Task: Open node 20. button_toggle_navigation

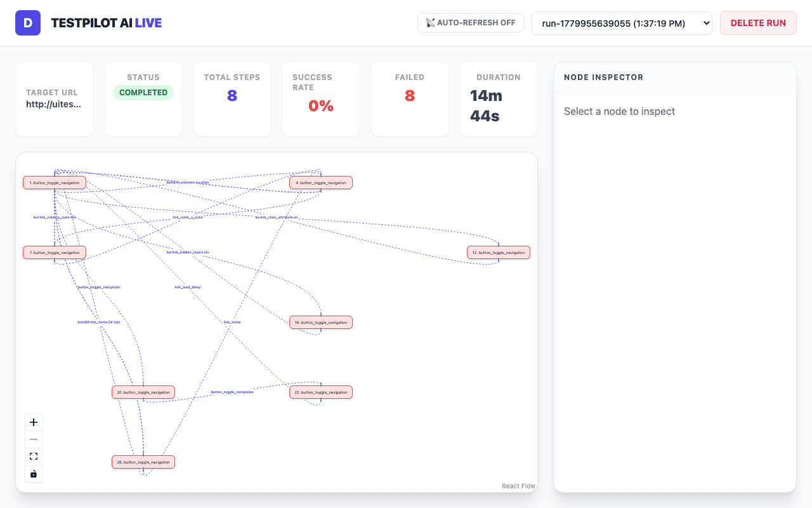Action: tap(143, 392)
